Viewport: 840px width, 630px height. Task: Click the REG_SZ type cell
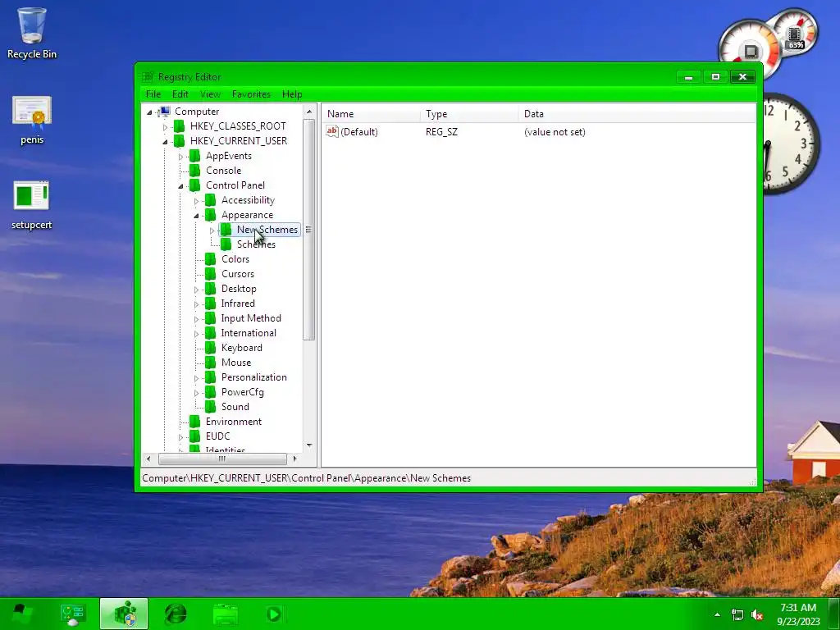(441, 132)
